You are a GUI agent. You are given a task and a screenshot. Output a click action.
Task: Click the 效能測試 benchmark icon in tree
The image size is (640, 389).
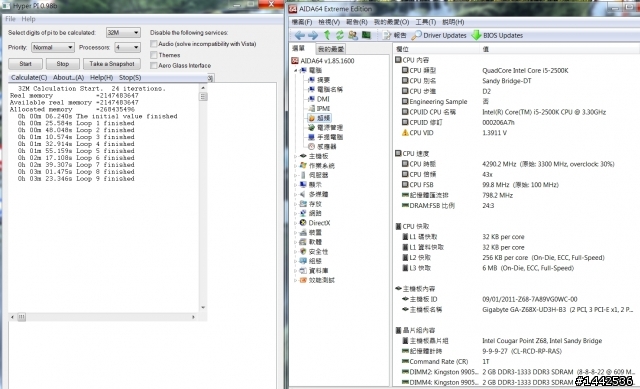coord(303,280)
